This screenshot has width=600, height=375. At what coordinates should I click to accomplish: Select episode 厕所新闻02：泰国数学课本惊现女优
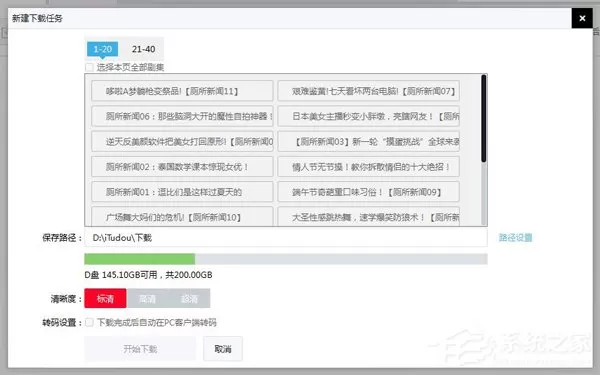click(182, 166)
